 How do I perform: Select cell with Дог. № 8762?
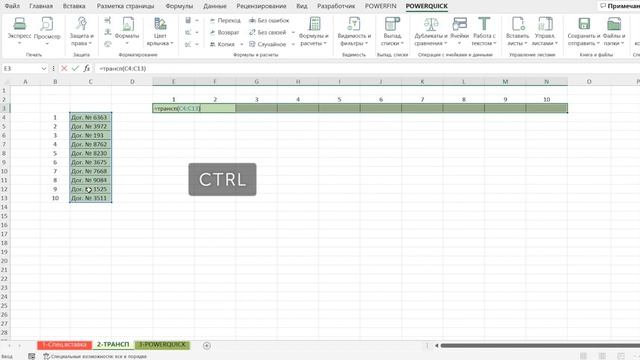click(90, 144)
